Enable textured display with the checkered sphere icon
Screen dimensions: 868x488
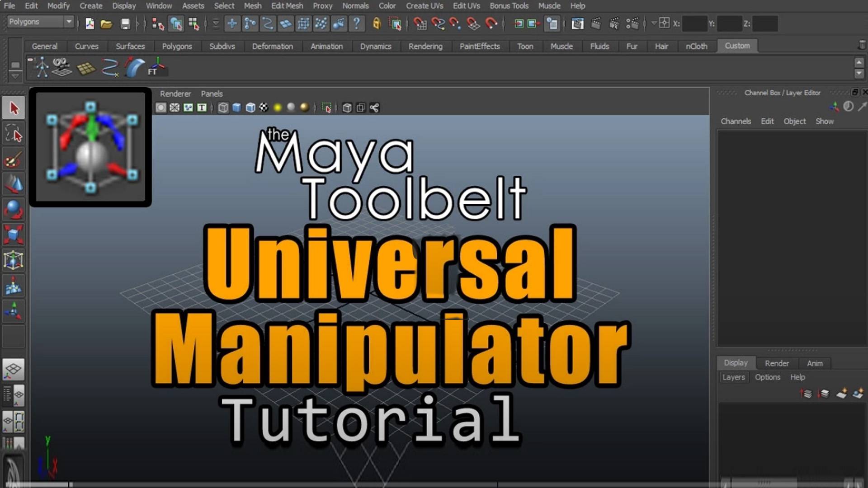click(x=264, y=108)
